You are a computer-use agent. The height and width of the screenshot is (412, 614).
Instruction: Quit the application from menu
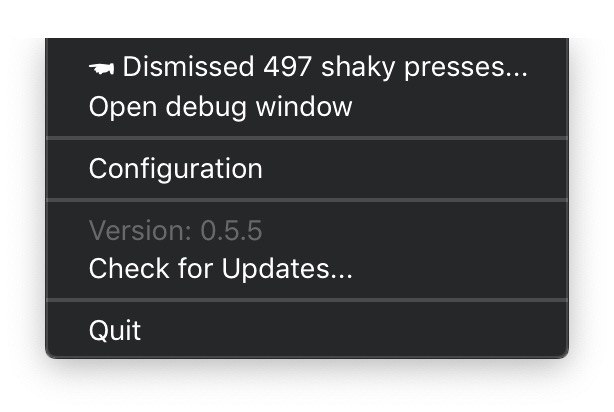click(x=307, y=331)
